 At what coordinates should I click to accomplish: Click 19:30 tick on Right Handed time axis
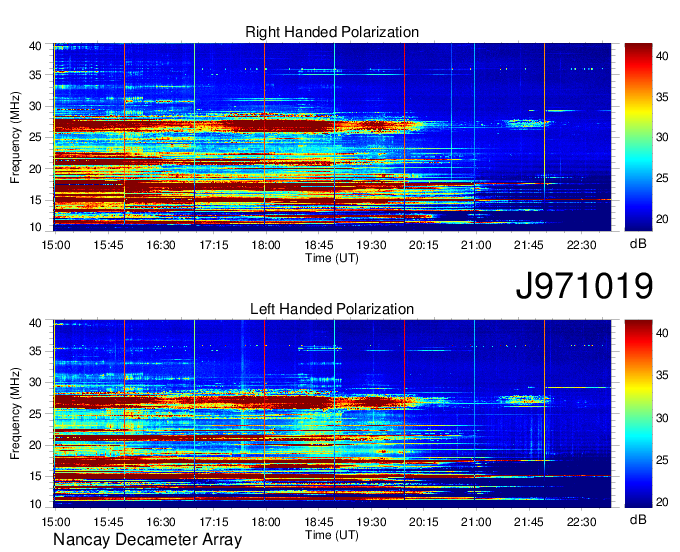pyautogui.click(x=371, y=245)
